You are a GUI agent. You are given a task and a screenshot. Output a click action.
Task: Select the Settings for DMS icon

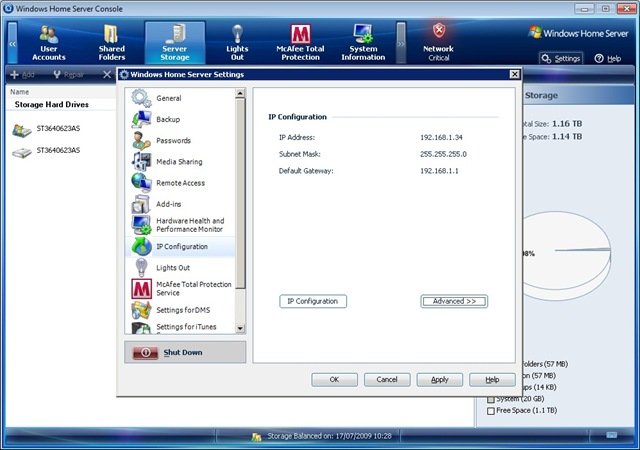pos(141,310)
